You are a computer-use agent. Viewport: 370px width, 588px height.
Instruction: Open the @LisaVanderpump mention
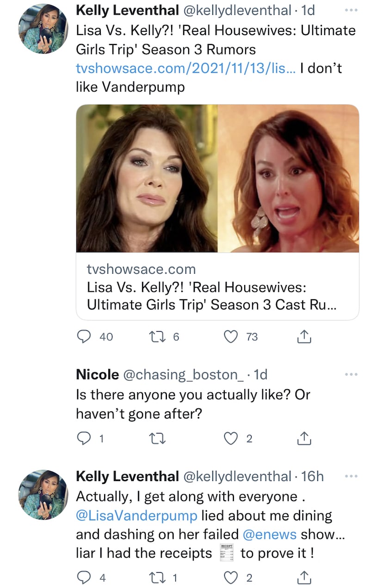(137, 515)
